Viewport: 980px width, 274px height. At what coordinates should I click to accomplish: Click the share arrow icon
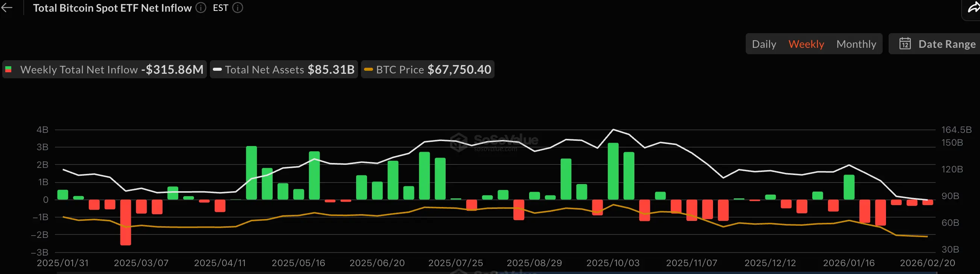[x=974, y=8]
